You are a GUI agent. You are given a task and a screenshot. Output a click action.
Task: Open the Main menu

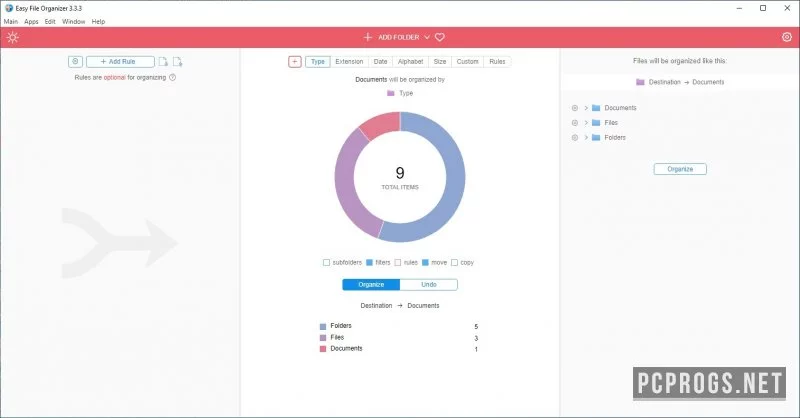coord(11,21)
